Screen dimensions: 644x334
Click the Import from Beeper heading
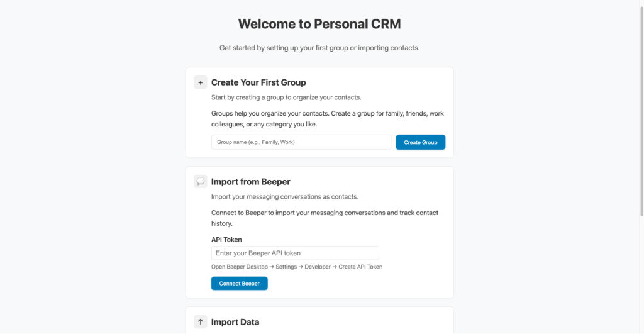pyautogui.click(x=251, y=182)
